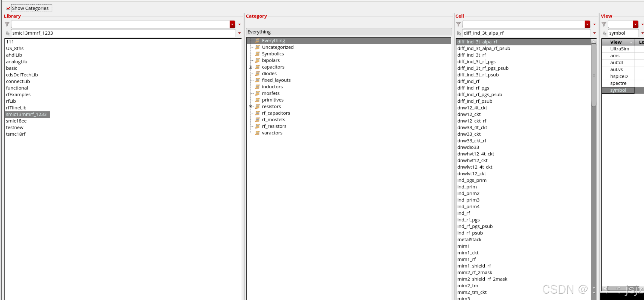Open the Library filter red dropdown button
Viewport: 644px width, 300px height.
pyautogui.click(x=232, y=24)
